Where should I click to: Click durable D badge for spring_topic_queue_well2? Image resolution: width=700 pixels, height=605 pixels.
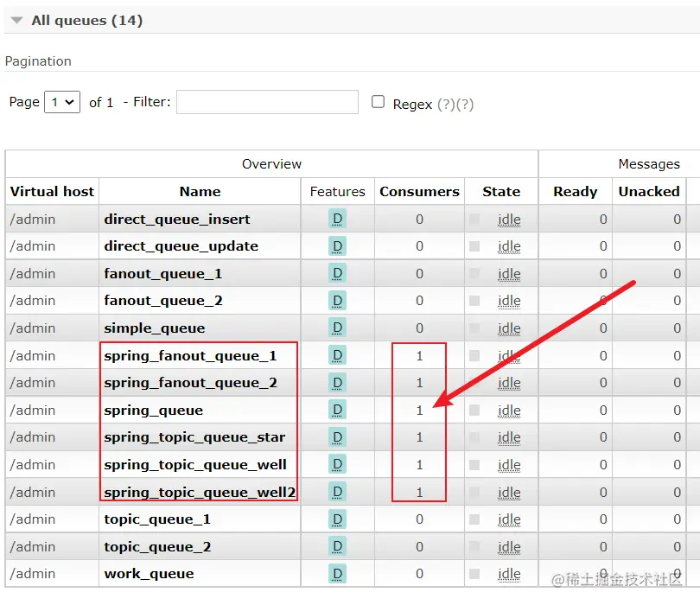(337, 492)
